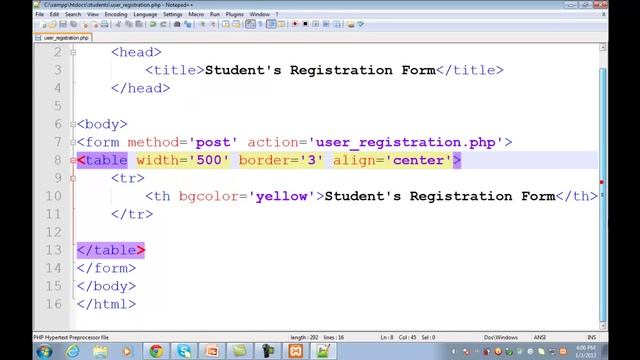Click 'length : 292' status bar entry
Screen dimensions: 640x360
tap(304, 338)
